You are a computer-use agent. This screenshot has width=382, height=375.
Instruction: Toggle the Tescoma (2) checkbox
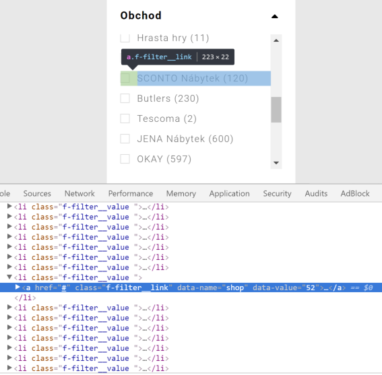coord(125,119)
